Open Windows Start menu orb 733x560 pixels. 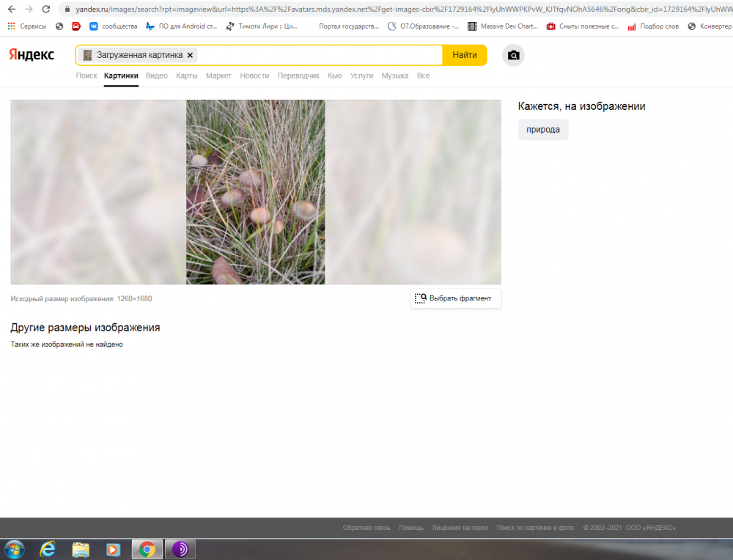click(14, 549)
